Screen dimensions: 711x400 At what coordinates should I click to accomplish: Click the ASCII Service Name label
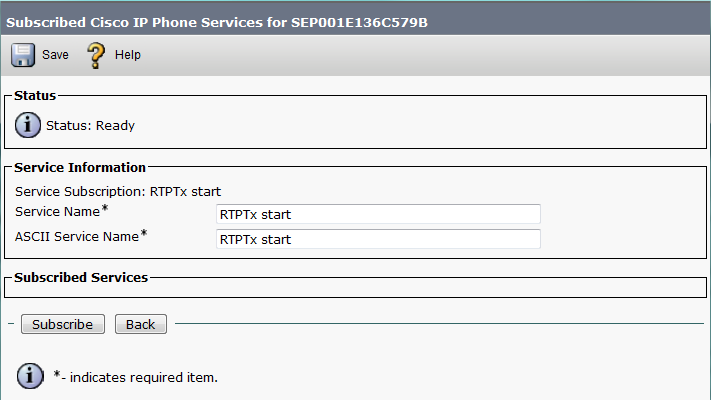[x=76, y=236]
